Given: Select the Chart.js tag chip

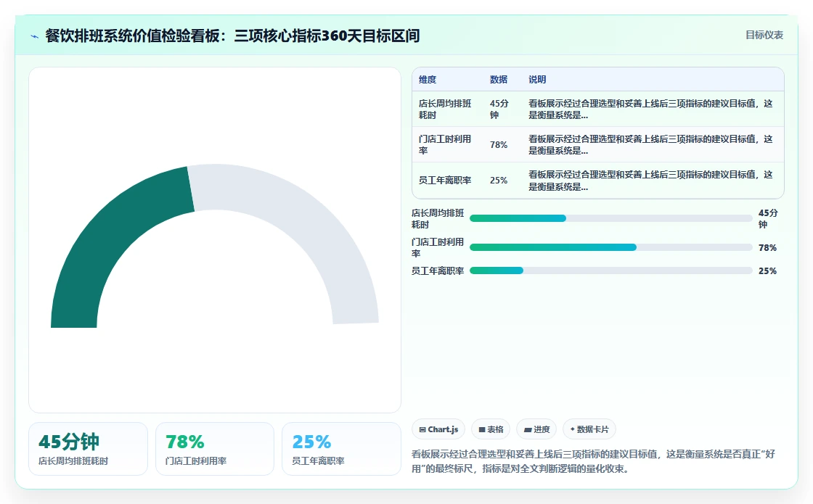Looking at the screenshot, I should 438,429.
